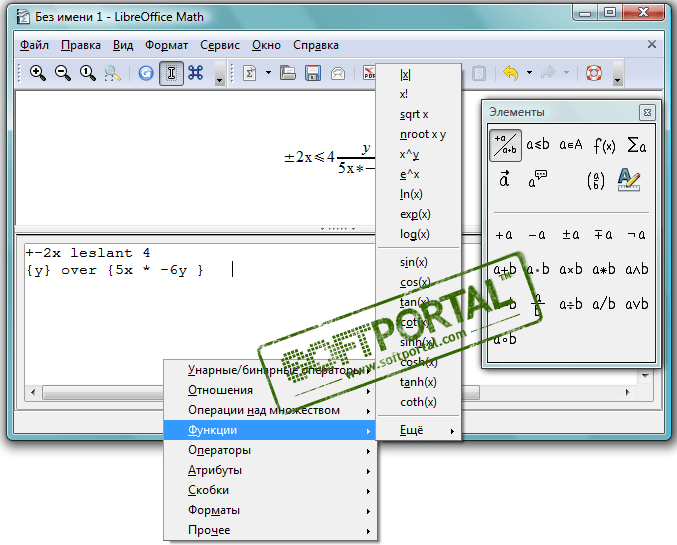Image resolution: width=677 pixels, height=545 pixels.
Task: Select the Relations a≤b category
Action: click(x=538, y=145)
